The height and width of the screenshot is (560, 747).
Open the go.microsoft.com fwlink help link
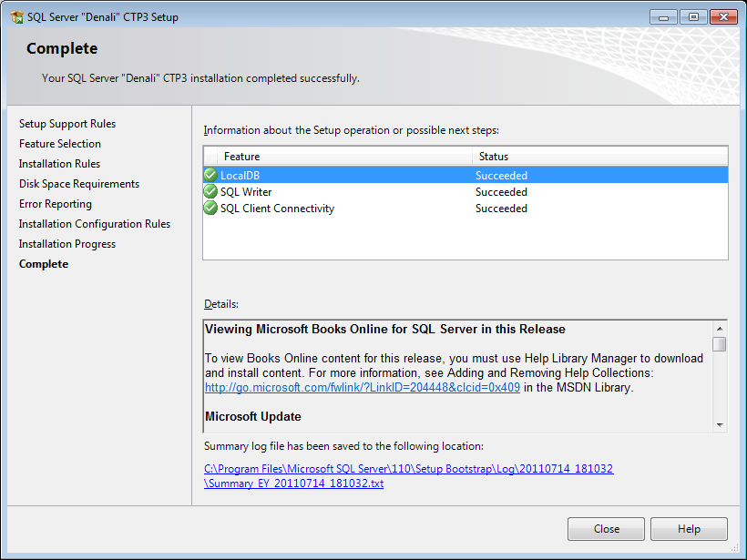362,388
